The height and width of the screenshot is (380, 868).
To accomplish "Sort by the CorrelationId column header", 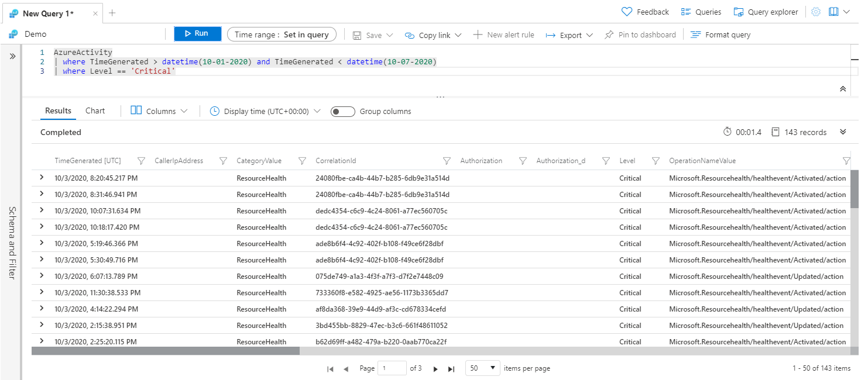I will (335, 161).
